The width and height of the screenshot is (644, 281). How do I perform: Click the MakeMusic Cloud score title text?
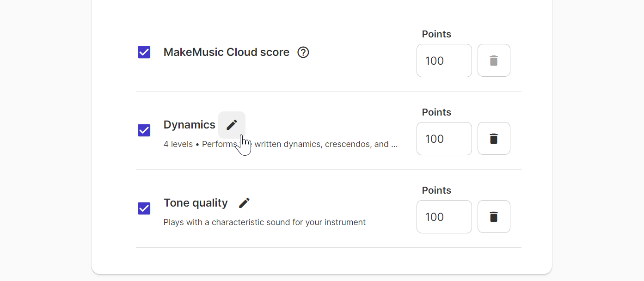point(227,52)
